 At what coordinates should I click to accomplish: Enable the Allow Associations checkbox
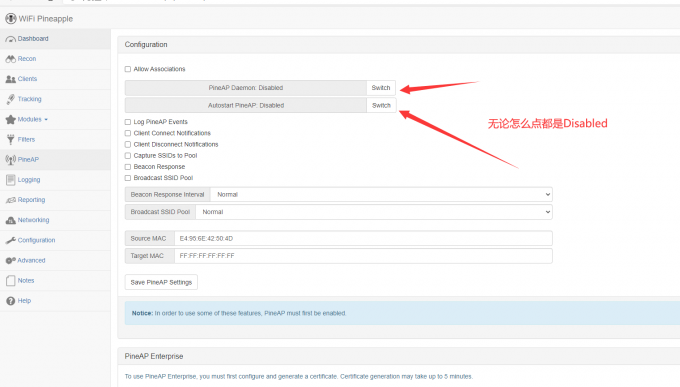click(x=128, y=69)
